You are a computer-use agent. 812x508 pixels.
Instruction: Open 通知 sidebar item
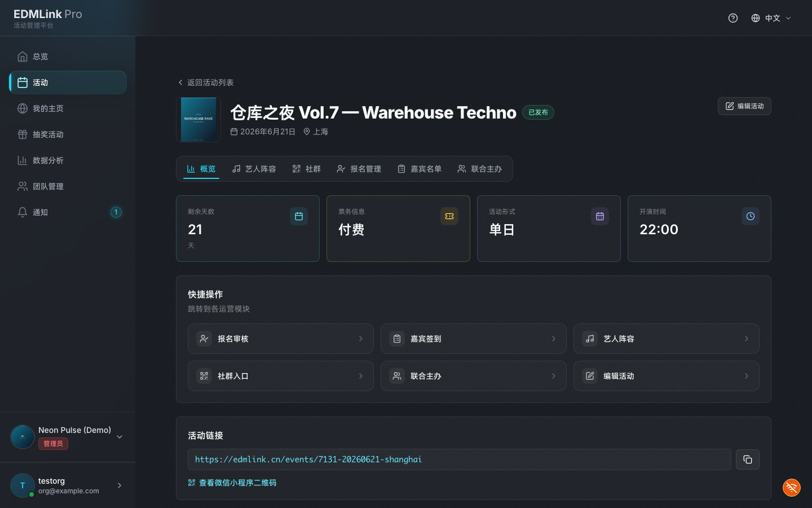[68, 212]
